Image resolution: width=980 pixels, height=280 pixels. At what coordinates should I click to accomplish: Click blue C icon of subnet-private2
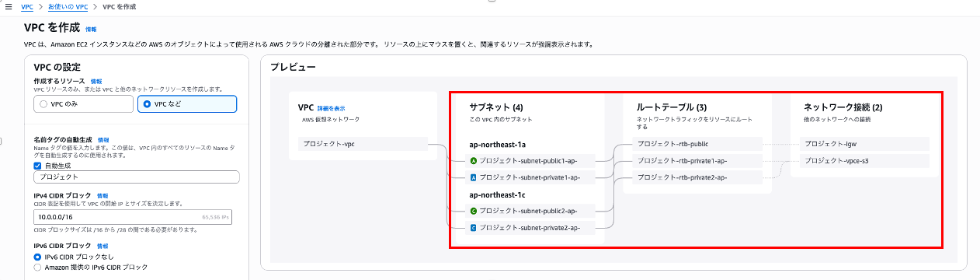coord(474,228)
